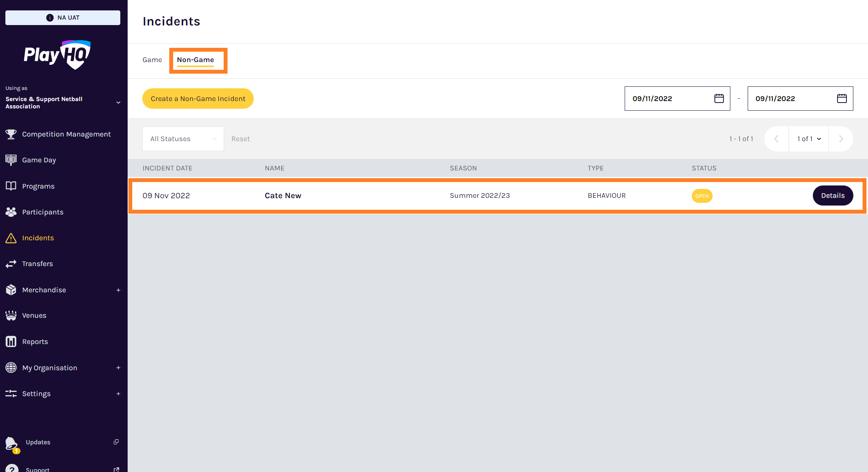The height and width of the screenshot is (472, 868).
Task: Click the PlayHQ logo
Action: point(57,55)
